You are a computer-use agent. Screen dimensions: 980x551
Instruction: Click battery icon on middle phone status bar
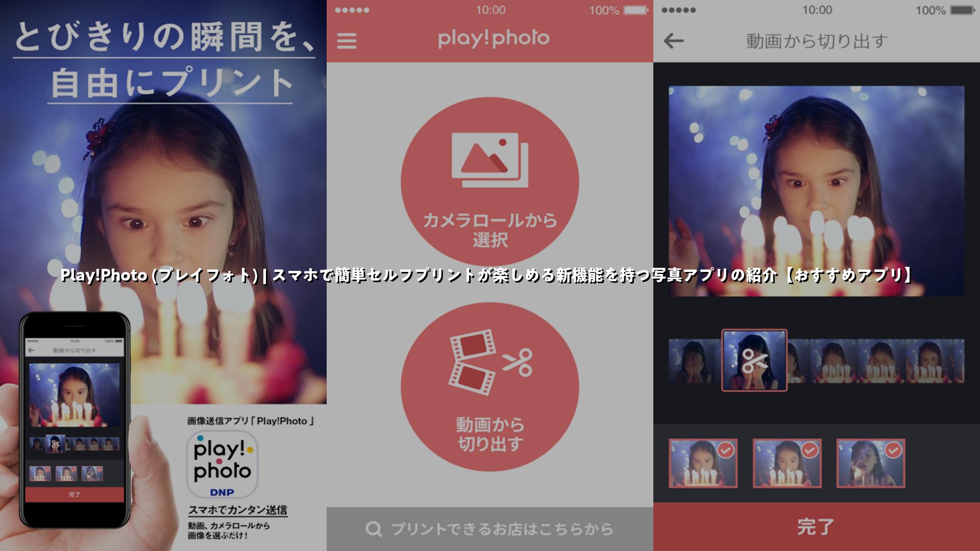[x=635, y=10]
